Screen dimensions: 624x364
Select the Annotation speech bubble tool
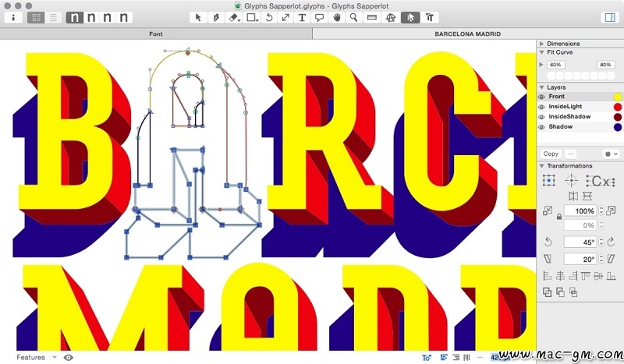319,17
